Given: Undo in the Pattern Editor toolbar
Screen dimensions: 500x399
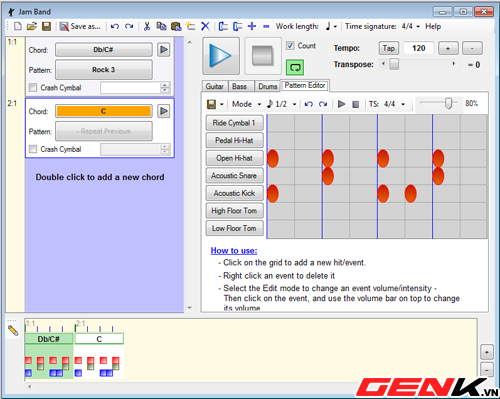Looking at the screenshot, I should tap(309, 104).
